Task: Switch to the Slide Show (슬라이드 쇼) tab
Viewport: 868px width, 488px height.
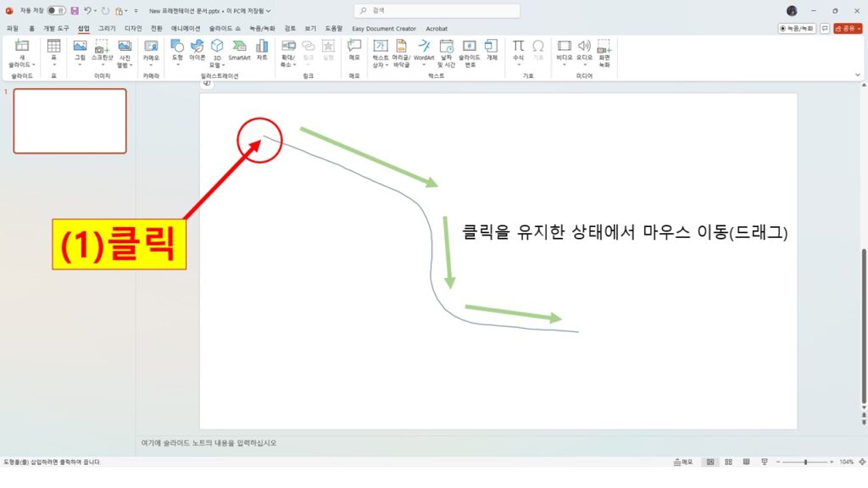Action: [x=225, y=28]
